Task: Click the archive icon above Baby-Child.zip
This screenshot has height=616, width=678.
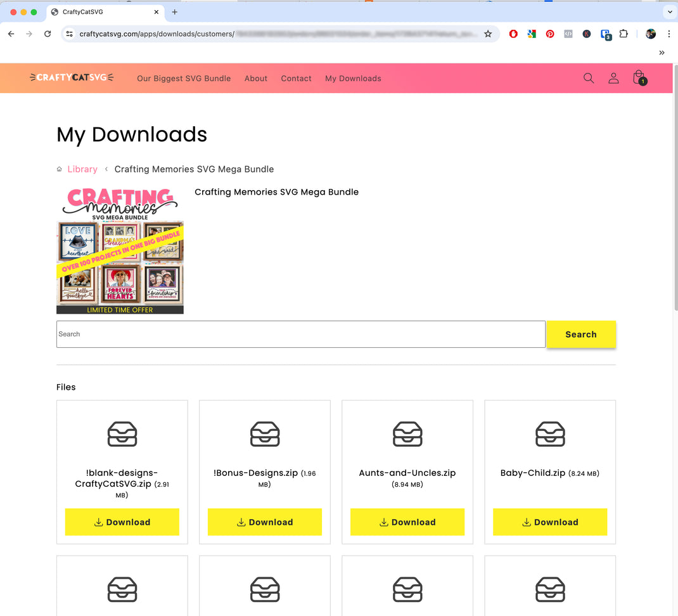Action: point(550,434)
